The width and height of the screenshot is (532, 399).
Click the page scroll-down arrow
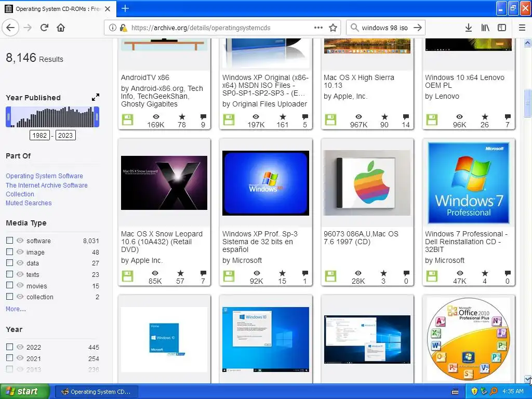tap(527, 379)
